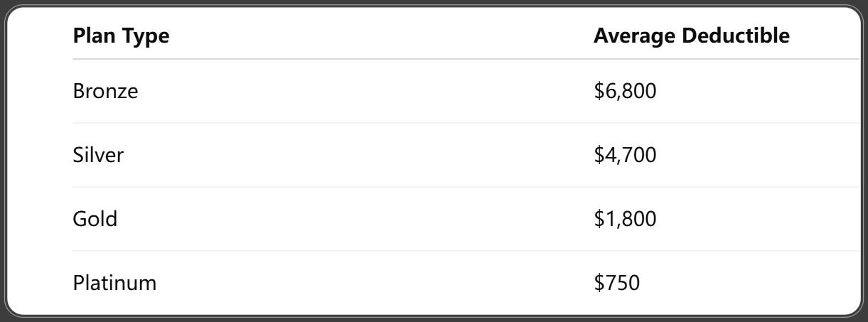Click the $1,800 deductible value
The height and width of the screenshot is (322, 868).
click(625, 219)
